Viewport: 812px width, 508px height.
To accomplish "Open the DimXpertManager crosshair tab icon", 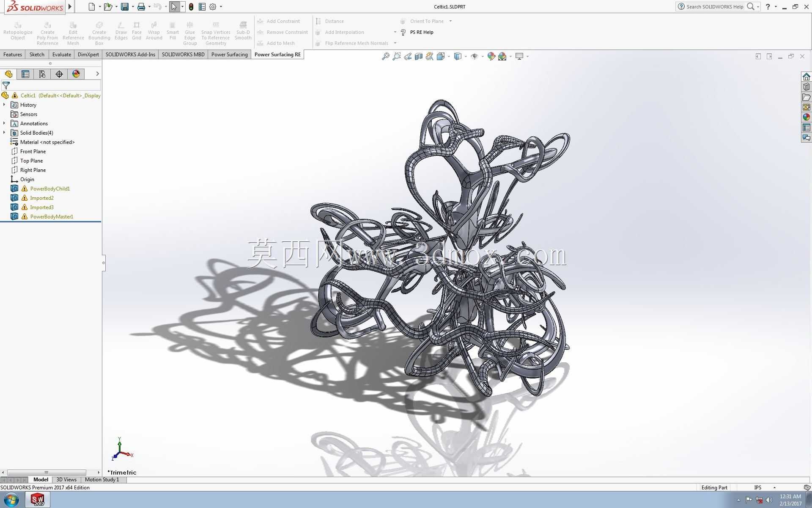I will tap(59, 74).
